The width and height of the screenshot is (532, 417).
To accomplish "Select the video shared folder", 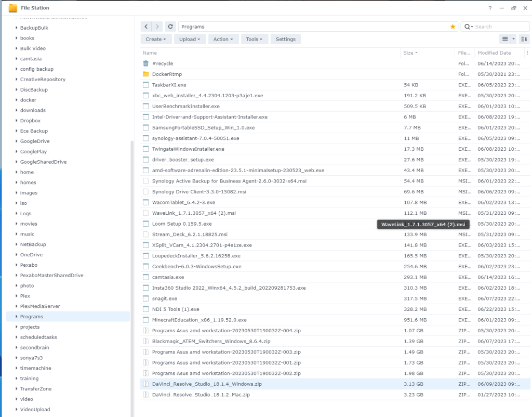I will point(26,399).
